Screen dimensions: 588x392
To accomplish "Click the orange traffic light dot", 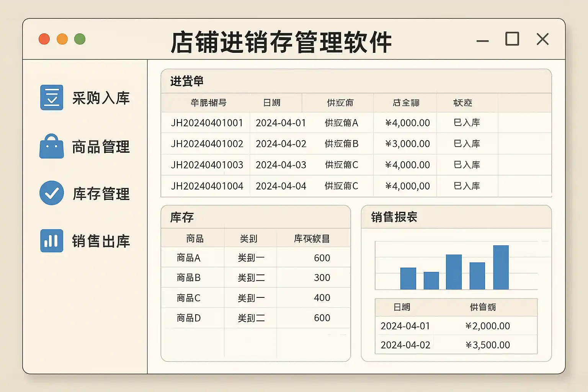I will pos(62,39).
